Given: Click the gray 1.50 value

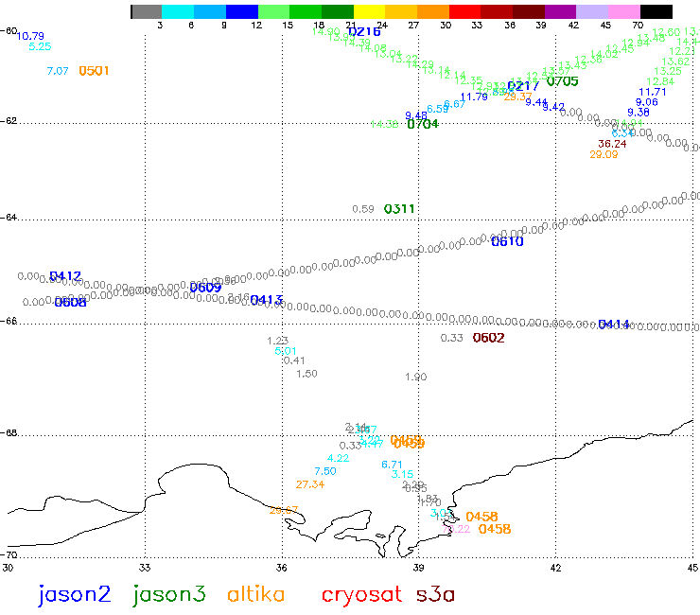Looking at the screenshot, I should [x=306, y=374].
